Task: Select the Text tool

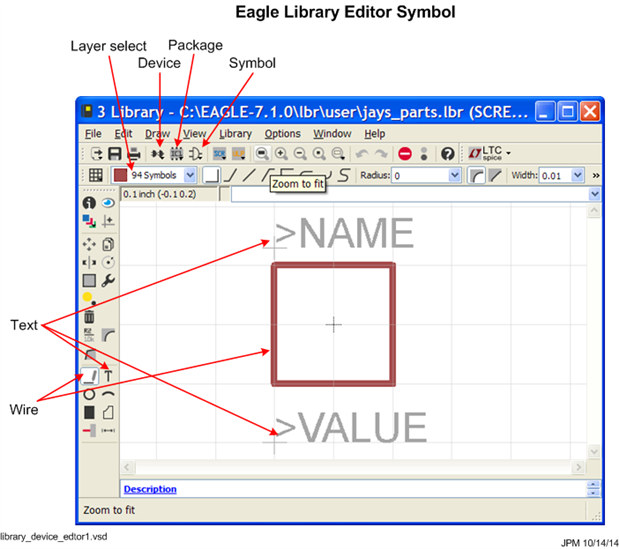Action: point(108,376)
